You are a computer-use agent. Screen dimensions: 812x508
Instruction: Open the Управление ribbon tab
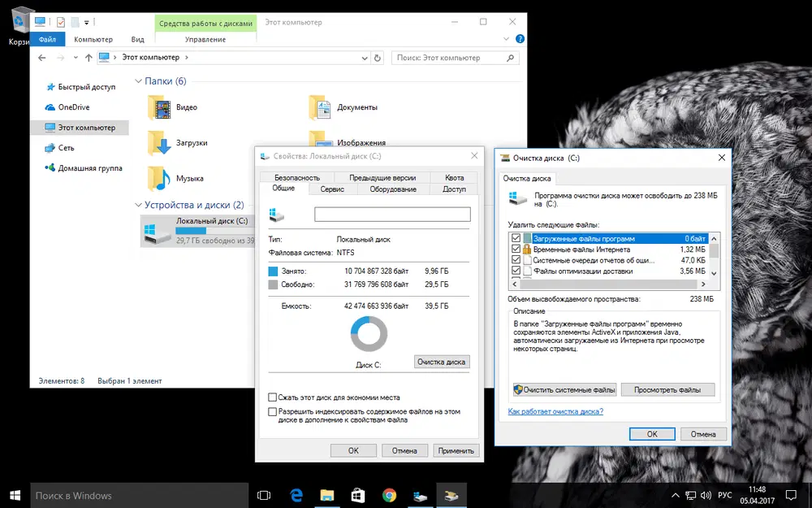pos(205,39)
